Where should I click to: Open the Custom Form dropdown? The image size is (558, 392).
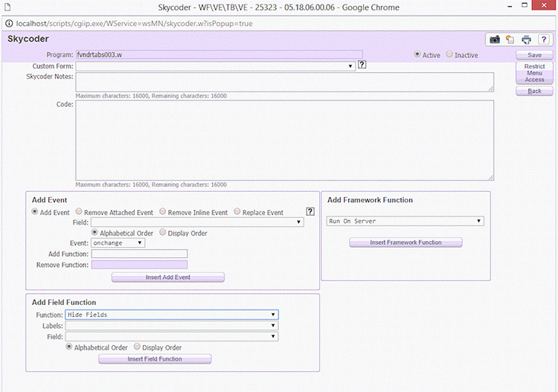[215, 66]
